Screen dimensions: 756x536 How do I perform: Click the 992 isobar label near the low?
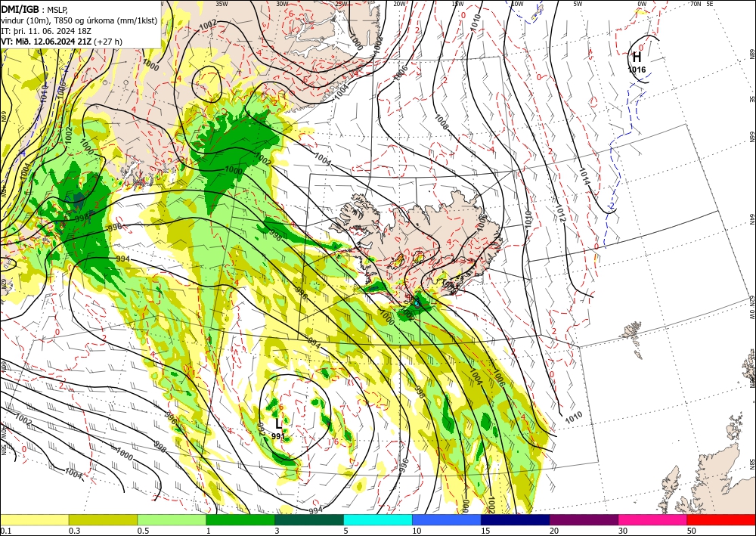(x=262, y=429)
